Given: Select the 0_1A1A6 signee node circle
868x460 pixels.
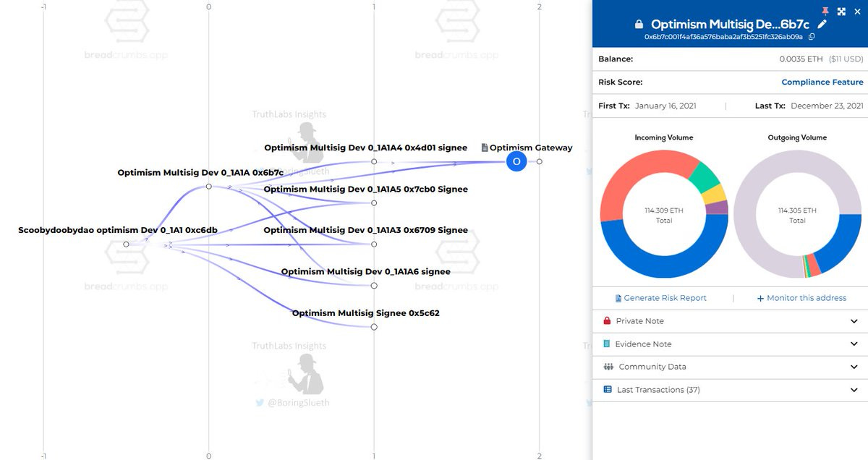Looking at the screenshot, I should pos(374,286).
